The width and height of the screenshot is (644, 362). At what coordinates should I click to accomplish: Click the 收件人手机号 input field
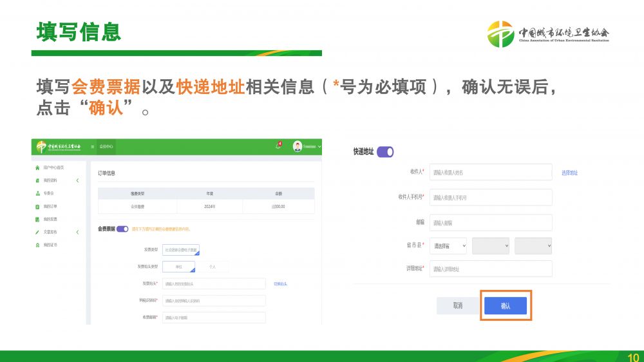tap(491, 197)
